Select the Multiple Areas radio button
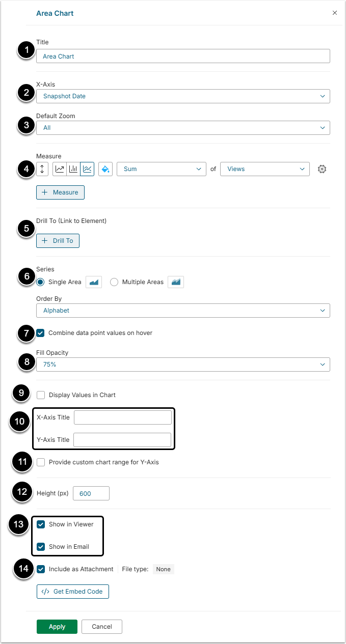Viewport: 346px width, 644px height. click(114, 282)
